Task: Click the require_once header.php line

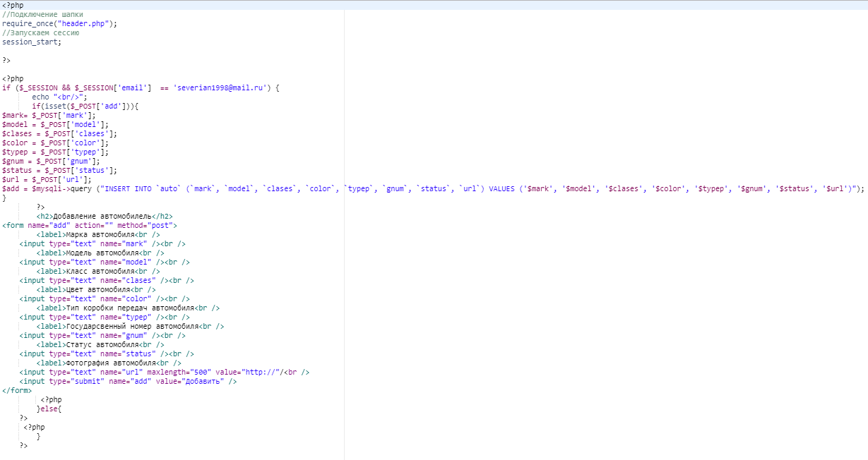Action: (59, 23)
